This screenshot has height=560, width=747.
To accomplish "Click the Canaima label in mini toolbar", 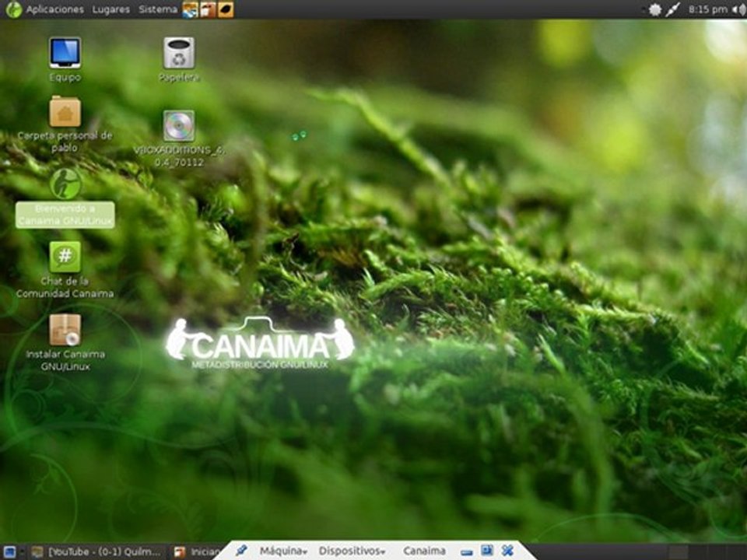I will coord(424,551).
